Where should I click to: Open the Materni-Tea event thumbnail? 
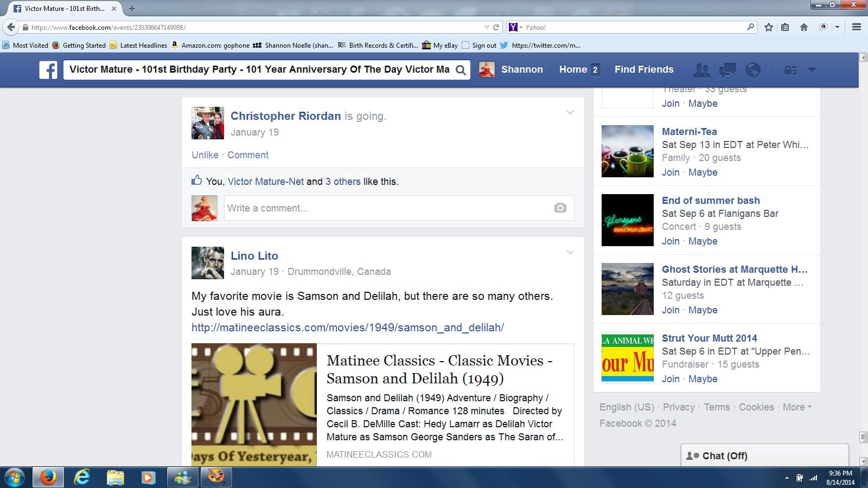click(628, 151)
